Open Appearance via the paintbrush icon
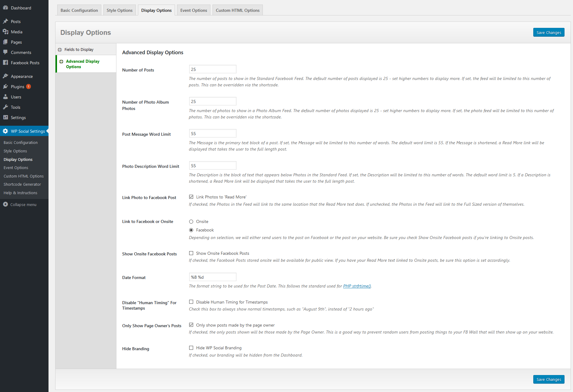 pos(5,76)
